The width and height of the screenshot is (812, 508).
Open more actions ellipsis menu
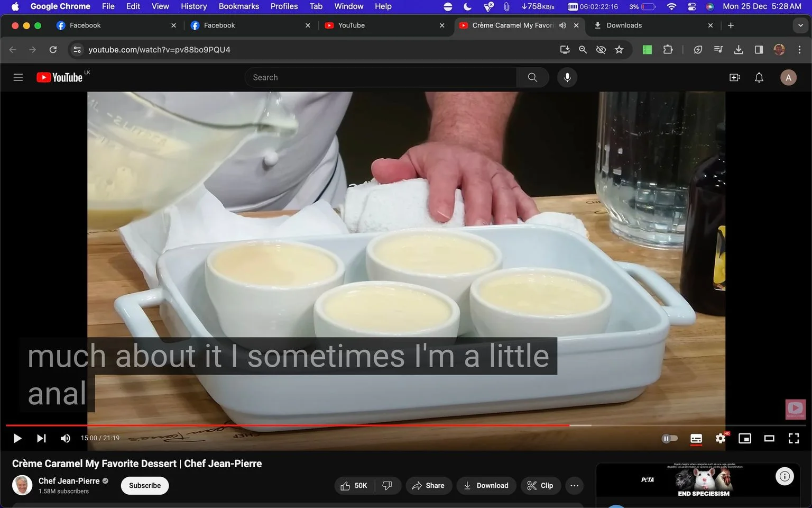(x=574, y=485)
